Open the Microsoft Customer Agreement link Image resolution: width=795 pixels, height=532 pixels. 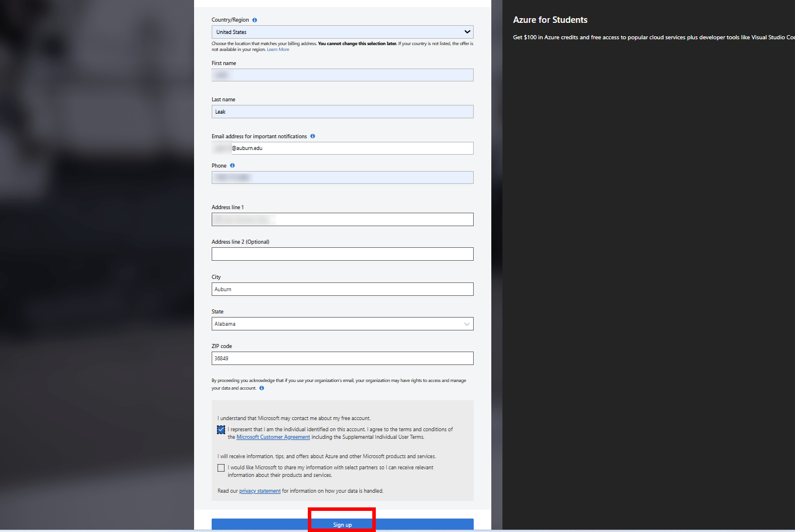(273, 436)
